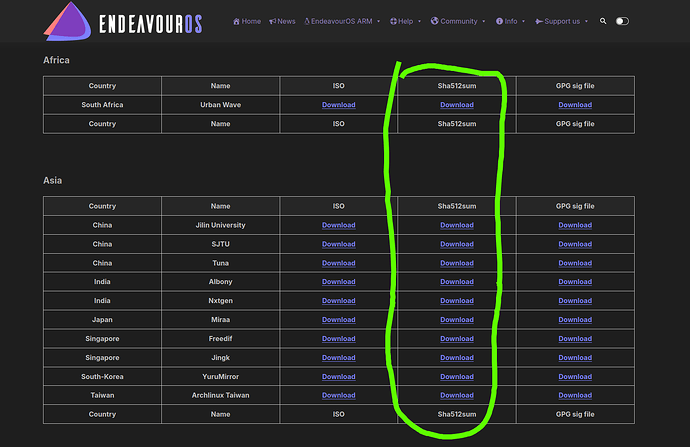Expand the Community dropdown arrow
690x447 pixels.
(x=484, y=21)
